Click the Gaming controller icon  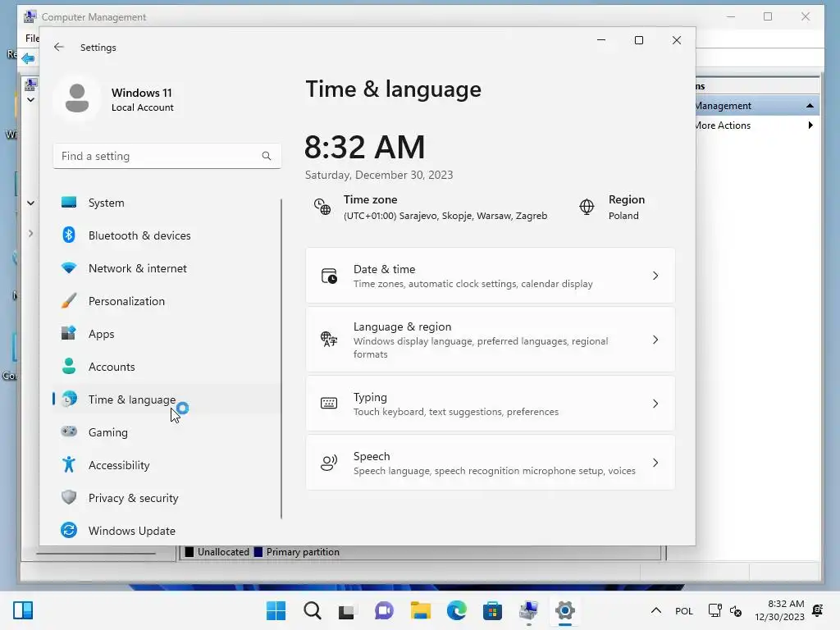pos(69,431)
